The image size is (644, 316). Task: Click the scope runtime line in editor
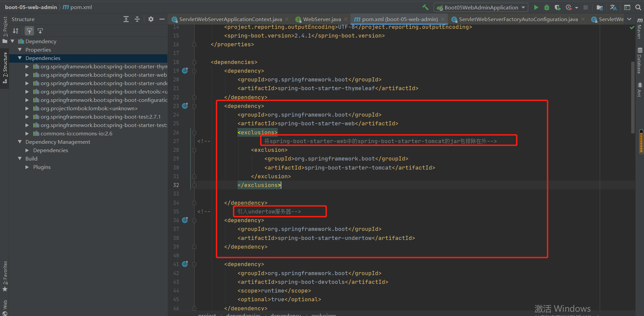(x=274, y=291)
